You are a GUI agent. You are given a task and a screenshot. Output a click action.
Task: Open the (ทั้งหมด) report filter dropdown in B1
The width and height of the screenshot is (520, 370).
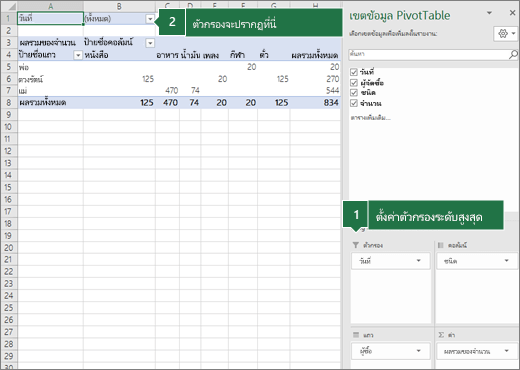150,19
